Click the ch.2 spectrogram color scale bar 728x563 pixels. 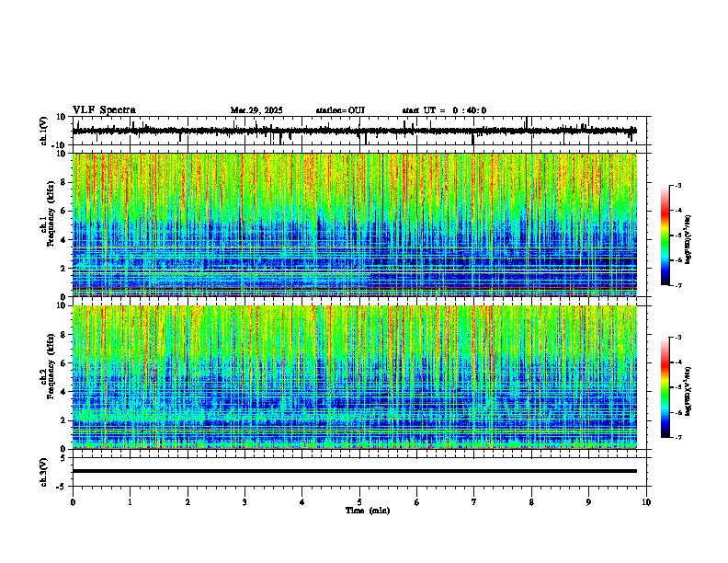[x=665, y=387]
